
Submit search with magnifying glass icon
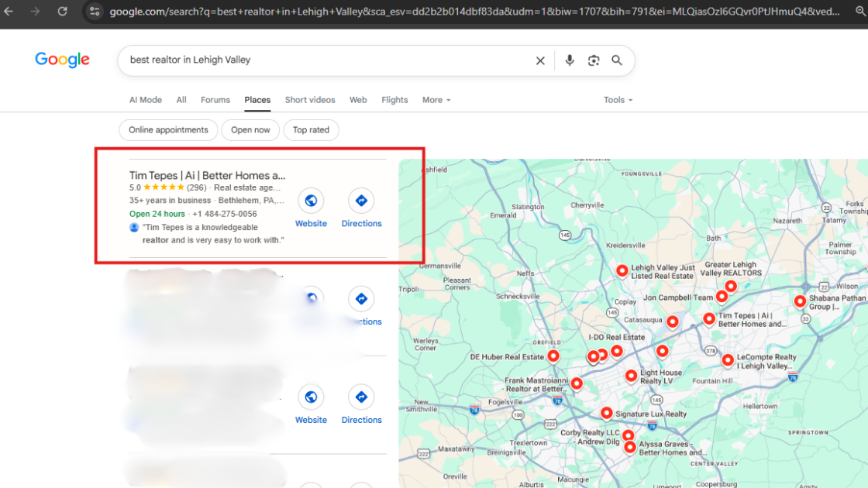[x=617, y=60]
